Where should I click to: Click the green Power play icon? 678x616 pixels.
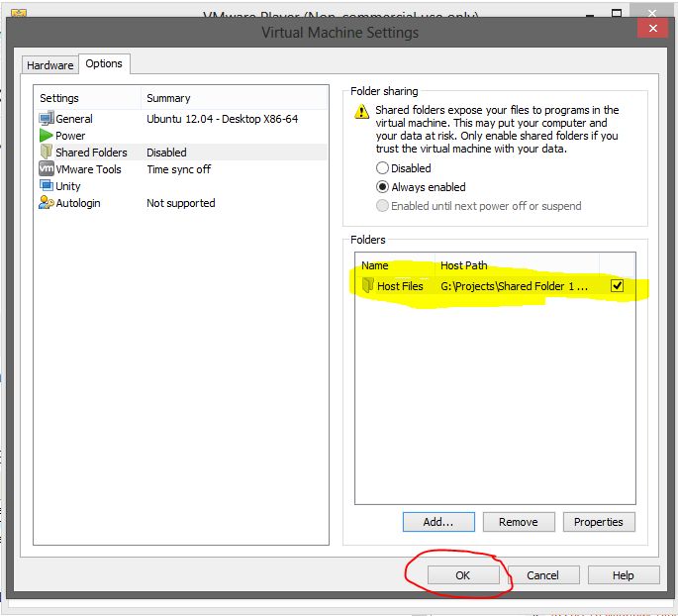click(46, 136)
